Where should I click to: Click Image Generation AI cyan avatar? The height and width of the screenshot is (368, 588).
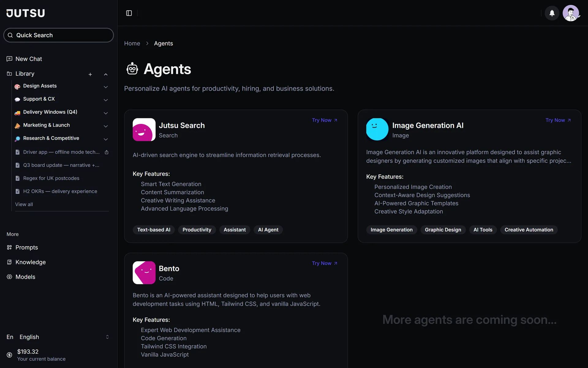[377, 129]
